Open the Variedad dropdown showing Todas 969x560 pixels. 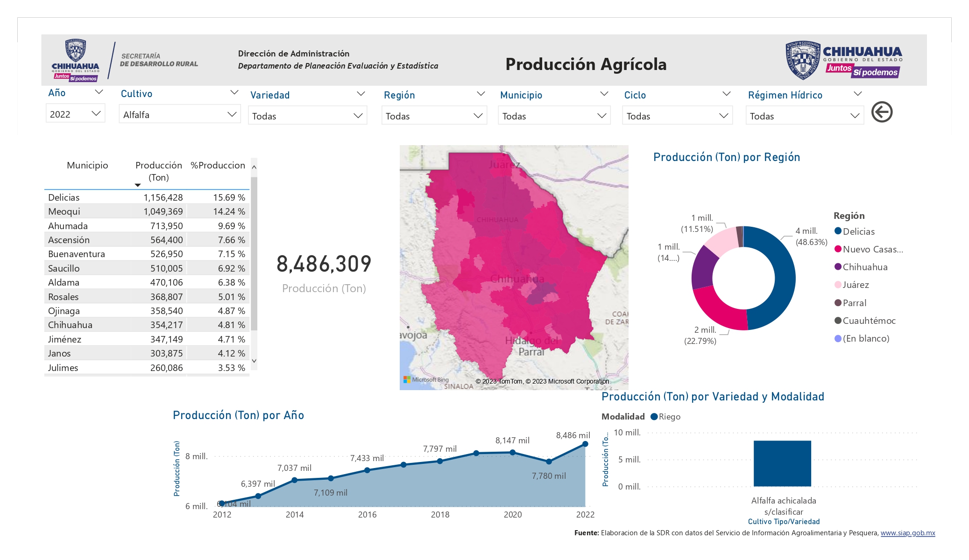307,116
